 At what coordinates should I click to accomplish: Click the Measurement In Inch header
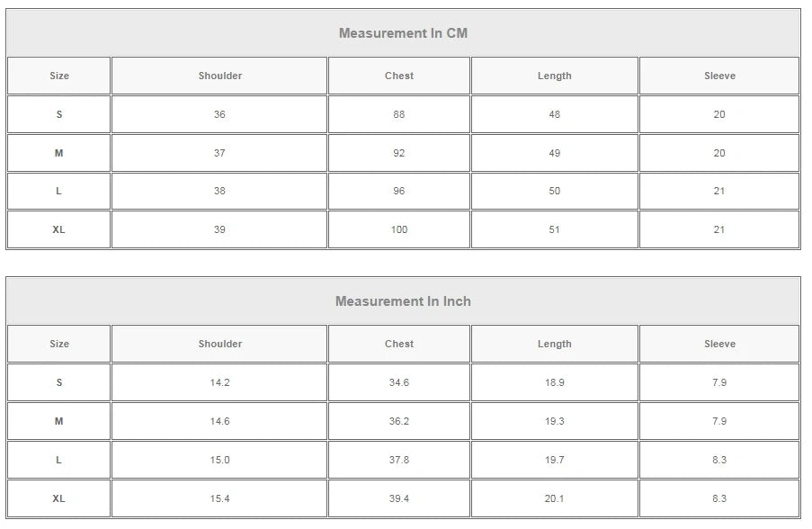coord(403,301)
